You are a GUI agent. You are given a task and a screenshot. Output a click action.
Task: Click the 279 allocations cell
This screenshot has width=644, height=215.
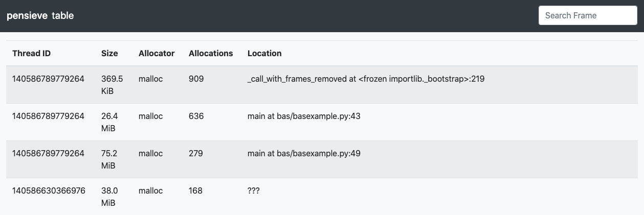(196, 153)
